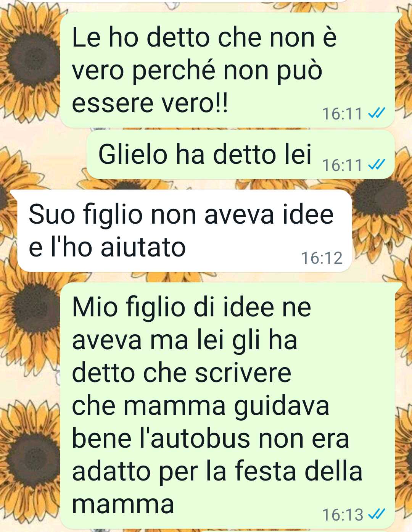Select the received 'Suo figlio non aveva idee' message

(x=184, y=231)
